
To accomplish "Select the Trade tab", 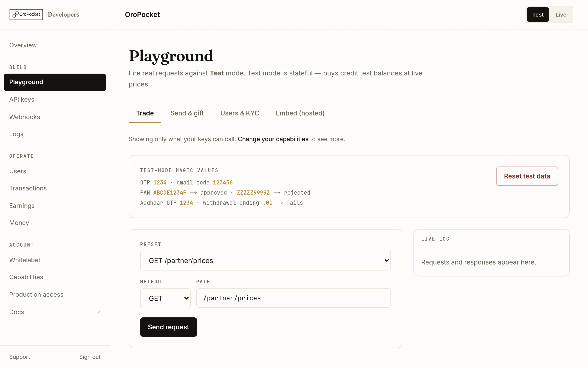I will pos(145,113).
